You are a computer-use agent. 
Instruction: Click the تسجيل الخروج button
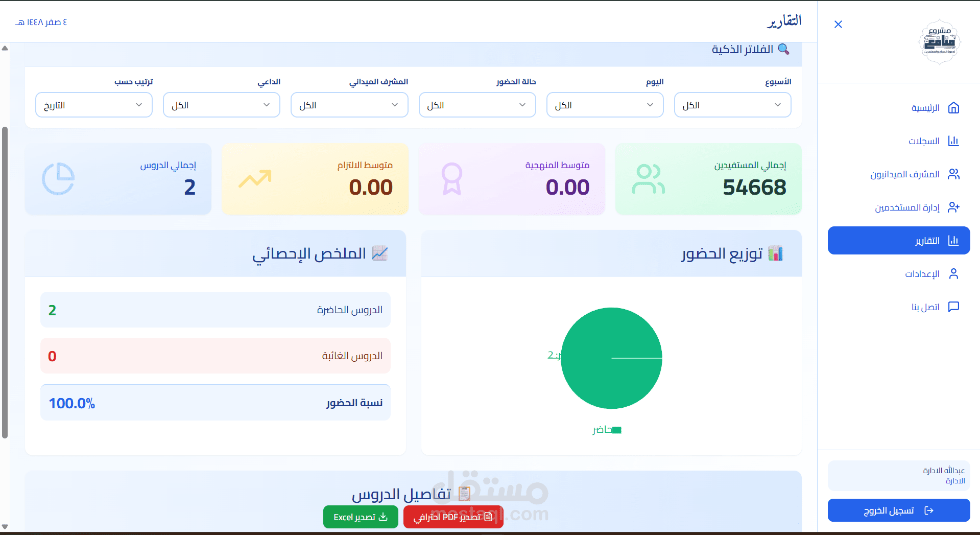(899, 510)
